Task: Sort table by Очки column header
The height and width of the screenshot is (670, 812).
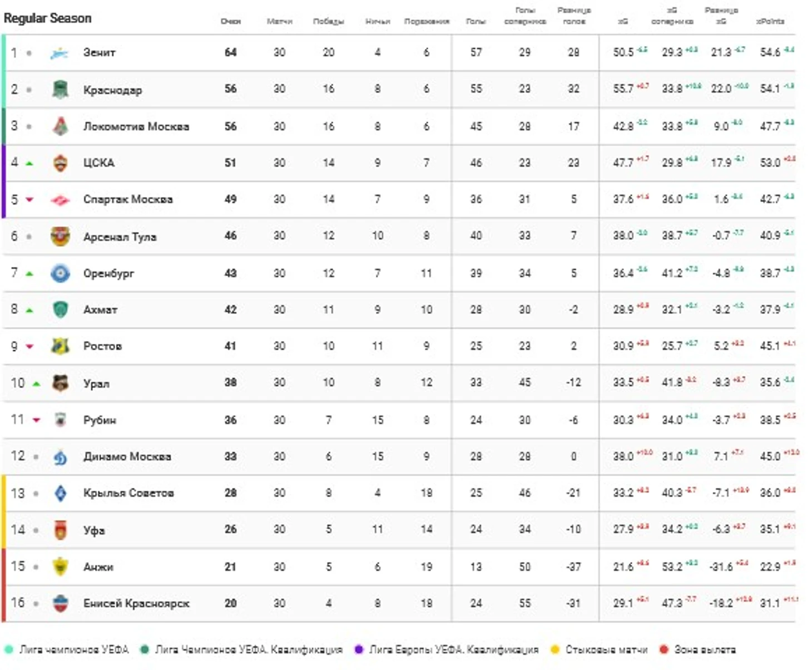Action: [x=230, y=22]
